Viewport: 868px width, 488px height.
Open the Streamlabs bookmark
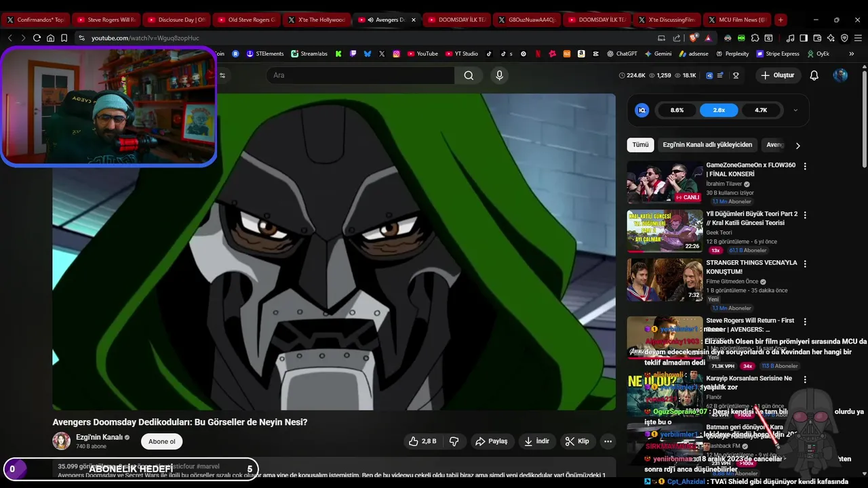click(x=309, y=54)
